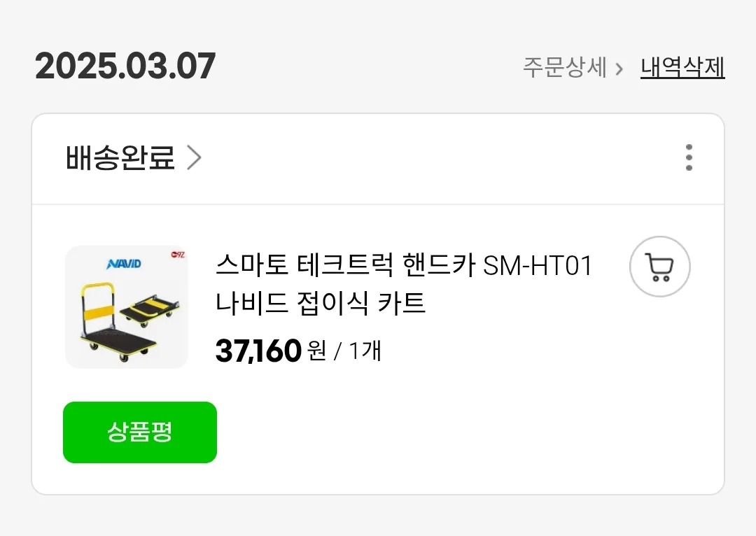
Task: Add the hand cart to shopping cart
Action: point(659,267)
